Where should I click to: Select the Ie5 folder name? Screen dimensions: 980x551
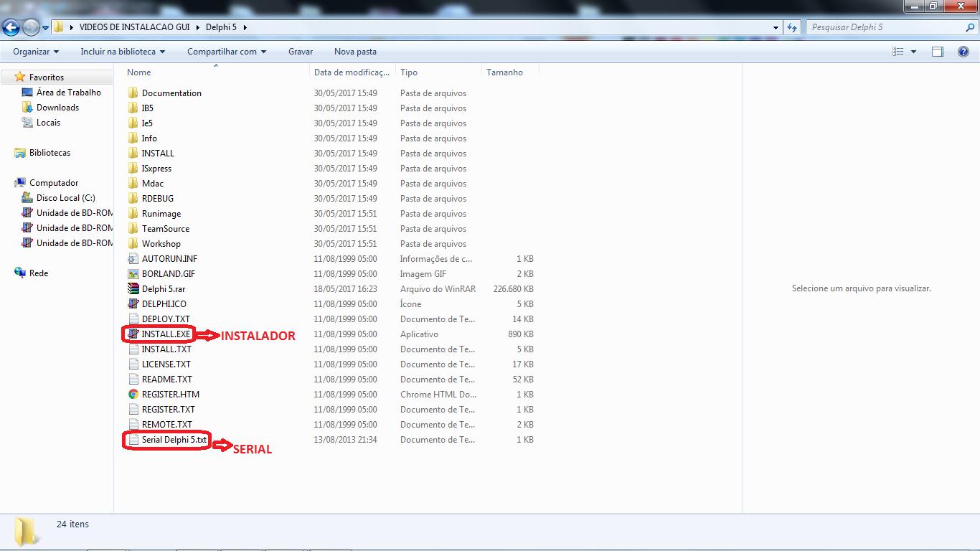(x=147, y=123)
